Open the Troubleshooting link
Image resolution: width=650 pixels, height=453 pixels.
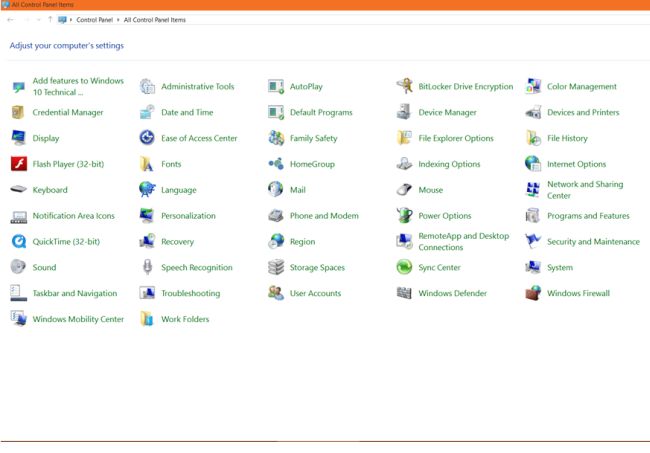[191, 293]
